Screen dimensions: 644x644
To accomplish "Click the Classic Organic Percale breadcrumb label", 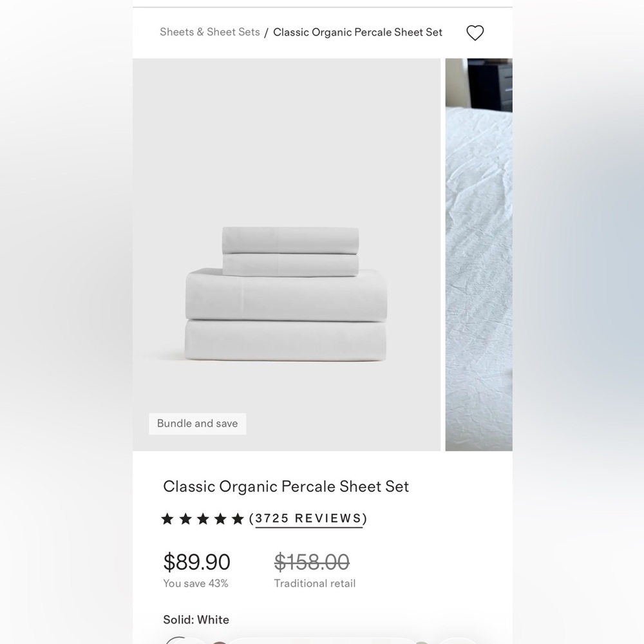I will (357, 32).
